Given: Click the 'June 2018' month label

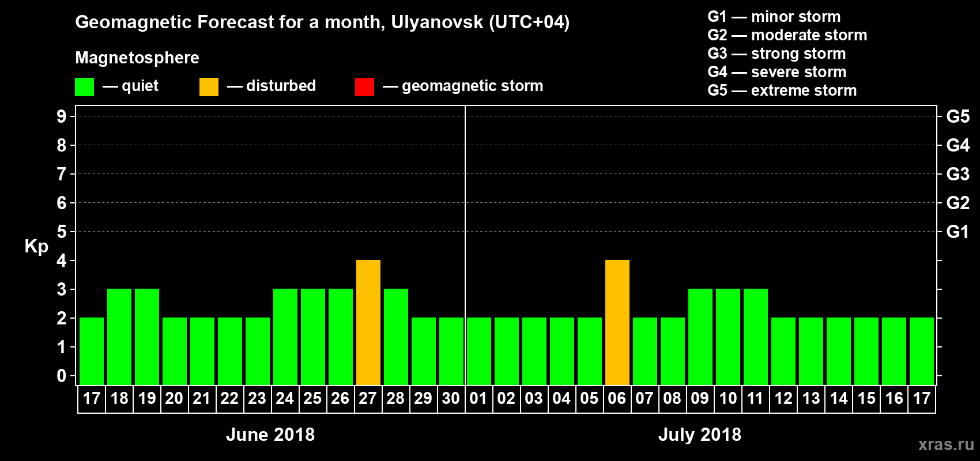Looking at the screenshot, I should tap(270, 434).
